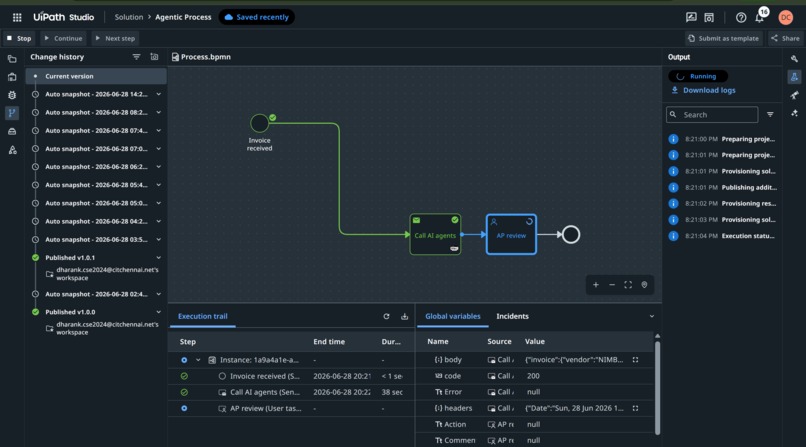Open 8:21:04 PM Execution status log
Viewport: 806px width, 447px height.
pyautogui.click(x=722, y=236)
